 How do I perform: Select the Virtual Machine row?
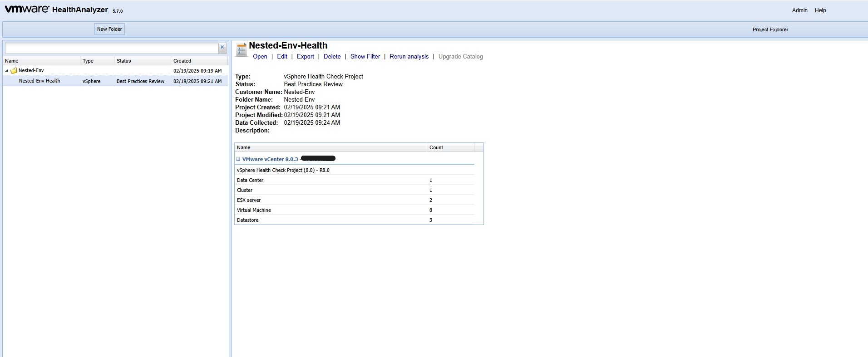[x=355, y=210]
